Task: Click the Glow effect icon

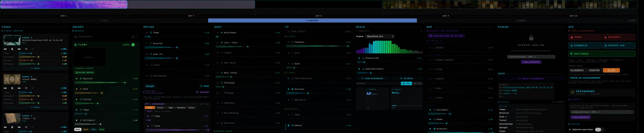Action: (x=293, y=63)
